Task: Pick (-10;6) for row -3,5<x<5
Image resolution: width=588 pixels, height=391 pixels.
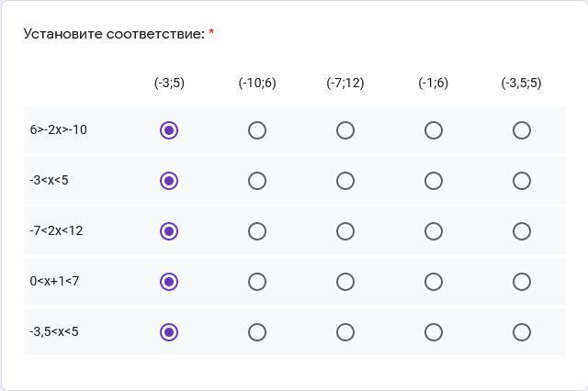Action: pos(257,332)
